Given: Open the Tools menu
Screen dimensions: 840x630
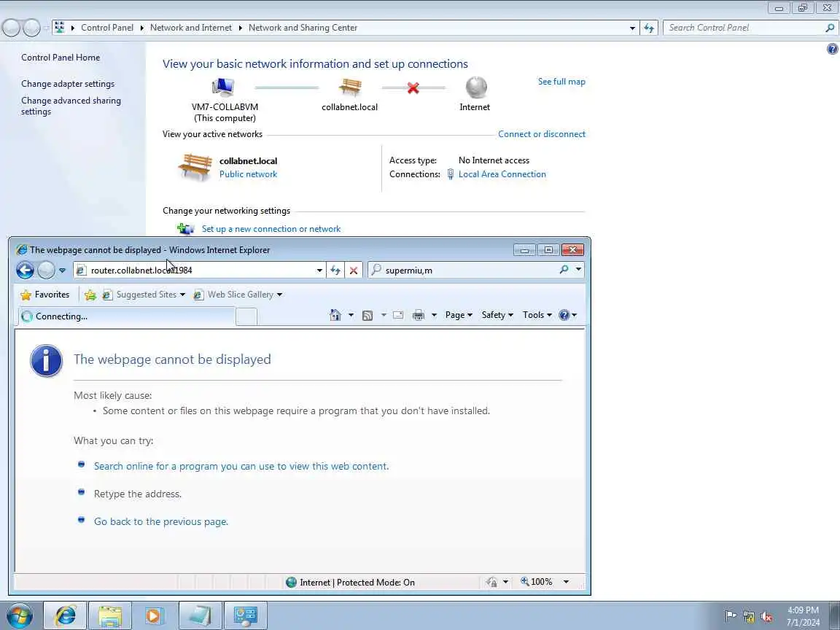Looking at the screenshot, I should pos(537,315).
